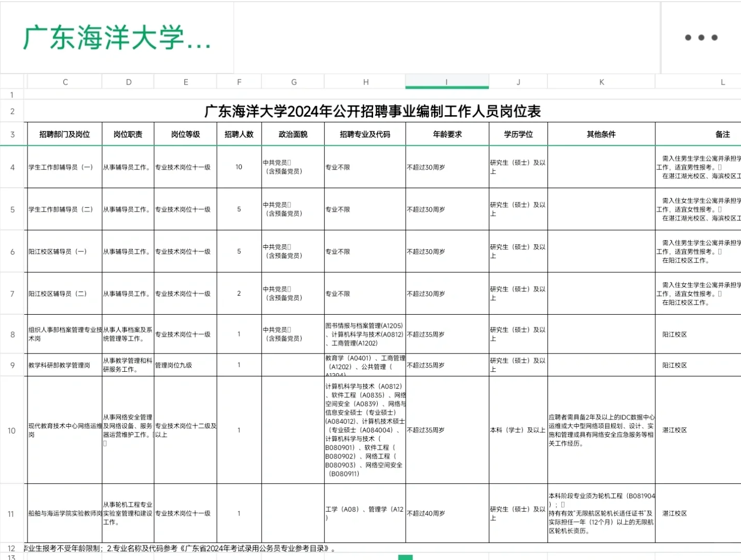Select row 11 header number
Screen dimensions: 741x560
pyautogui.click(x=12, y=514)
